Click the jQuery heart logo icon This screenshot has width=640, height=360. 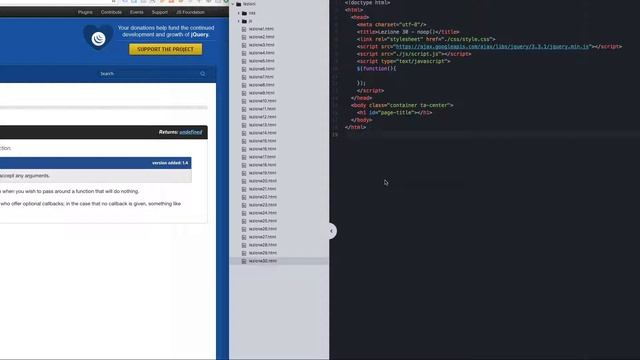click(98, 37)
